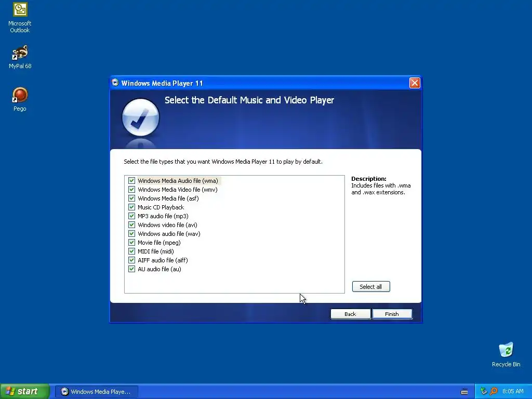Image resolution: width=532 pixels, height=399 pixels.
Task: Open the Start menu
Action: [24, 391]
